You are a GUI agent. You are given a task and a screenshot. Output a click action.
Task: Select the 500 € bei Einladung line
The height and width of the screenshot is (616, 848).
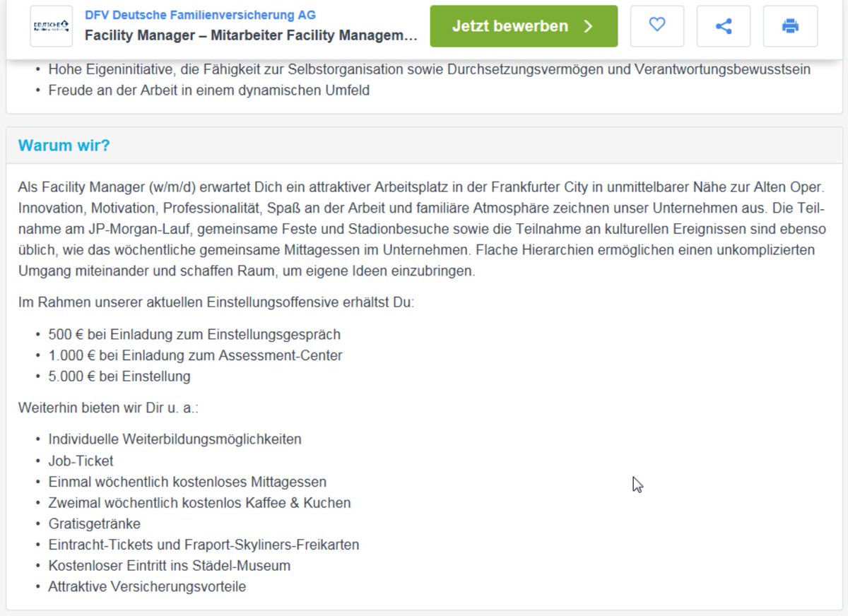194,334
